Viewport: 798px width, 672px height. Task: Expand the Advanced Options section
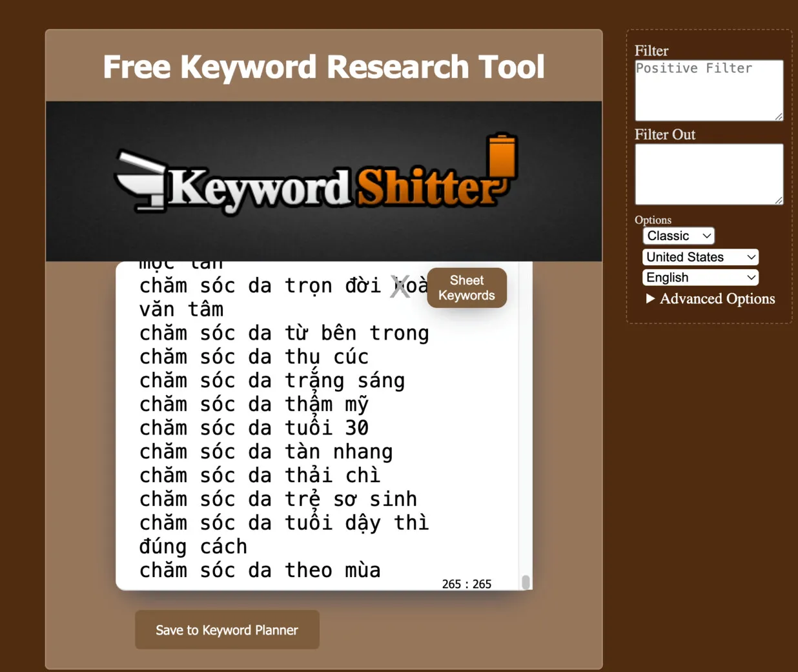pyautogui.click(x=710, y=298)
